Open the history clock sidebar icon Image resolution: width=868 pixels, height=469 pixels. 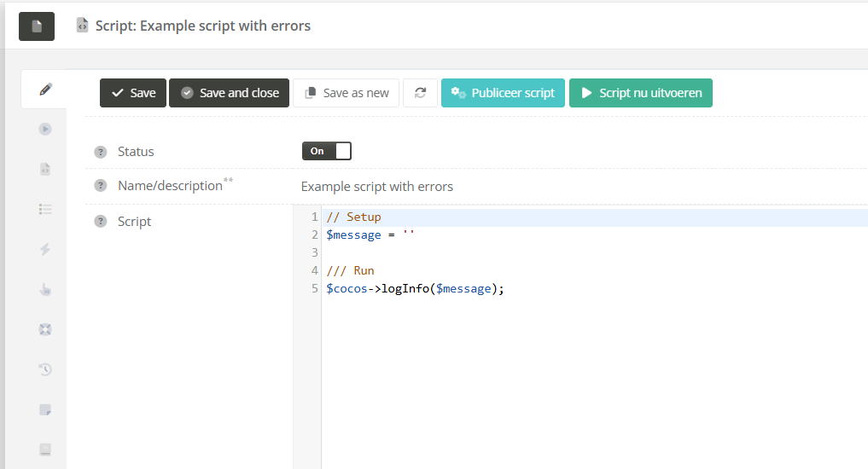point(45,369)
